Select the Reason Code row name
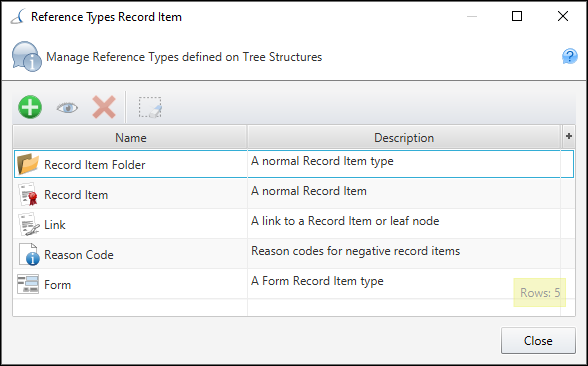This screenshot has width=588, height=366. point(79,255)
